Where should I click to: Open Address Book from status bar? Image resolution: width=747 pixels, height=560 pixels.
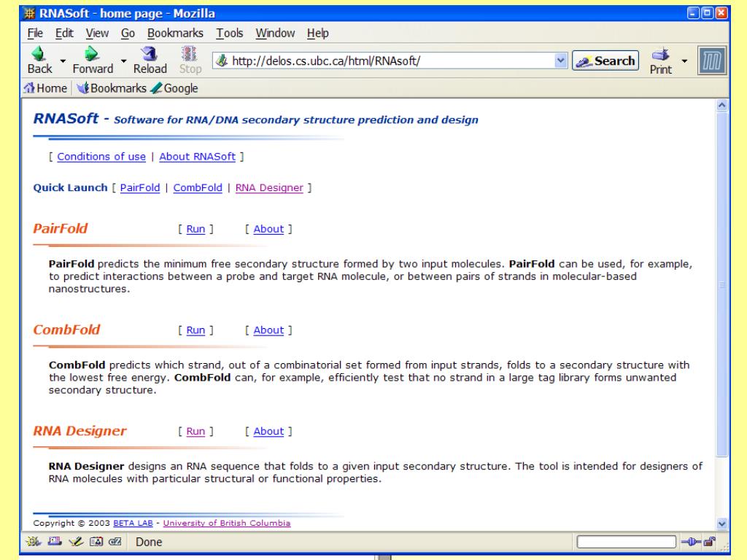tap(96, 542)
